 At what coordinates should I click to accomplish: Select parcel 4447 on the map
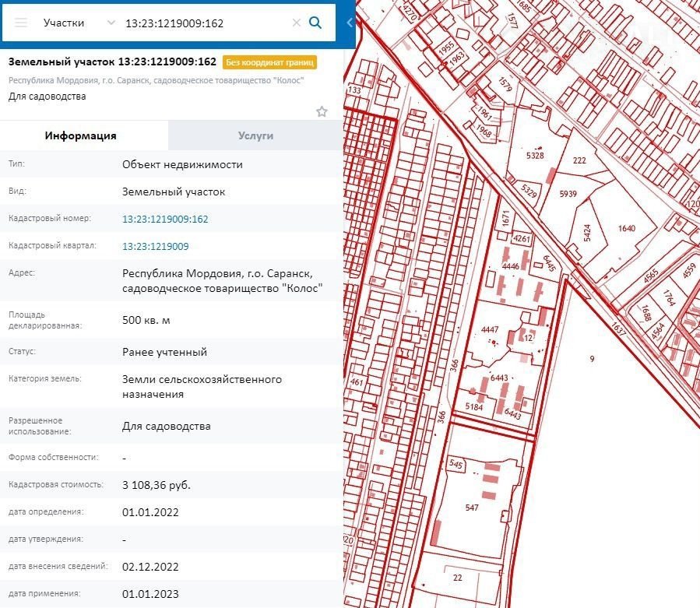click(490, 330)
